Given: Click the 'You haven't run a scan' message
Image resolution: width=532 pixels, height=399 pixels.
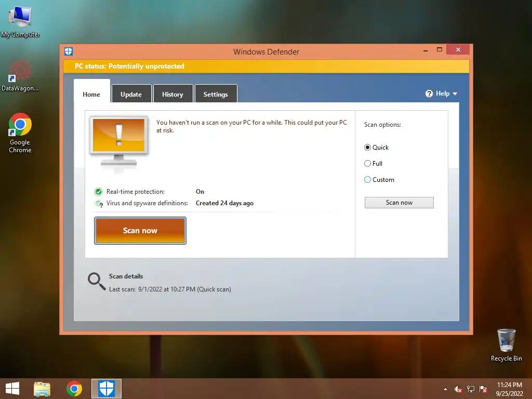Looking at the screenshot, I should pyautogui.click(x=251, y=126).
